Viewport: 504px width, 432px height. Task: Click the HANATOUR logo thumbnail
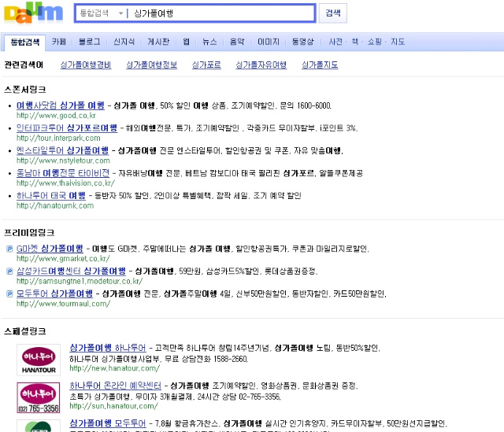39,360
